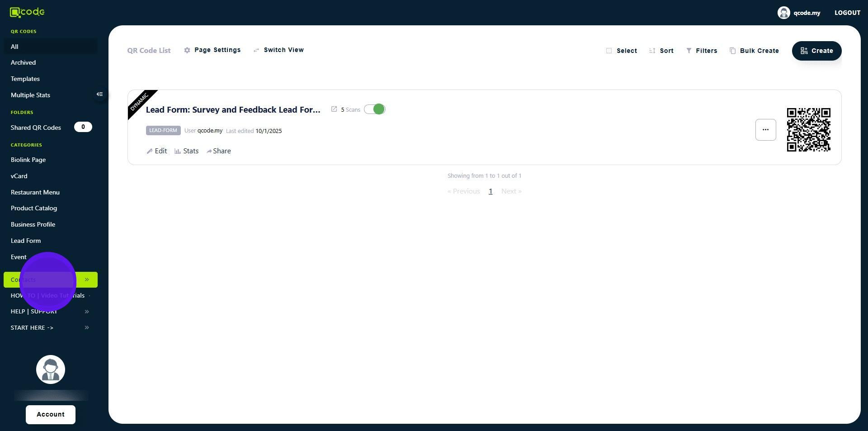This screenshot has width=868, height=431.
Task: Click the Edit pencil icon
Action: [149, 151]
